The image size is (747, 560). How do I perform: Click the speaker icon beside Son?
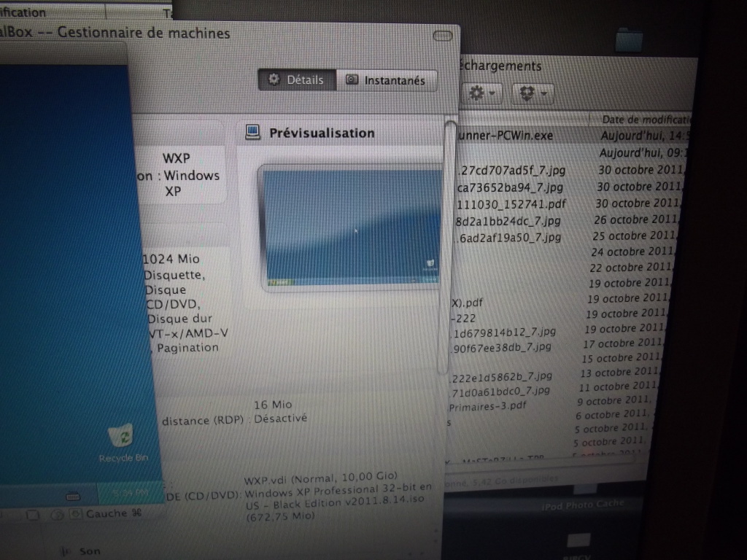65,551
